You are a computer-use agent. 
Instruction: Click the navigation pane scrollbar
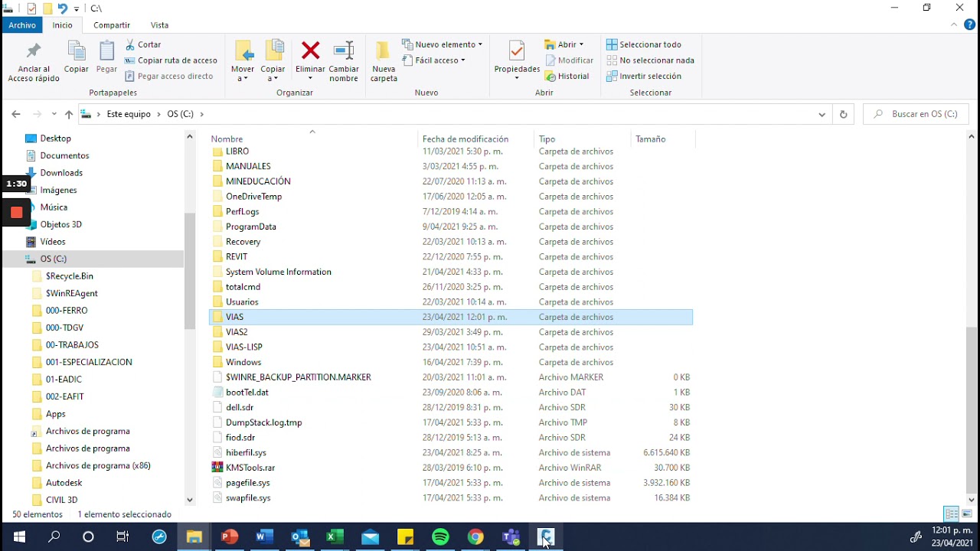coord(190,271)
